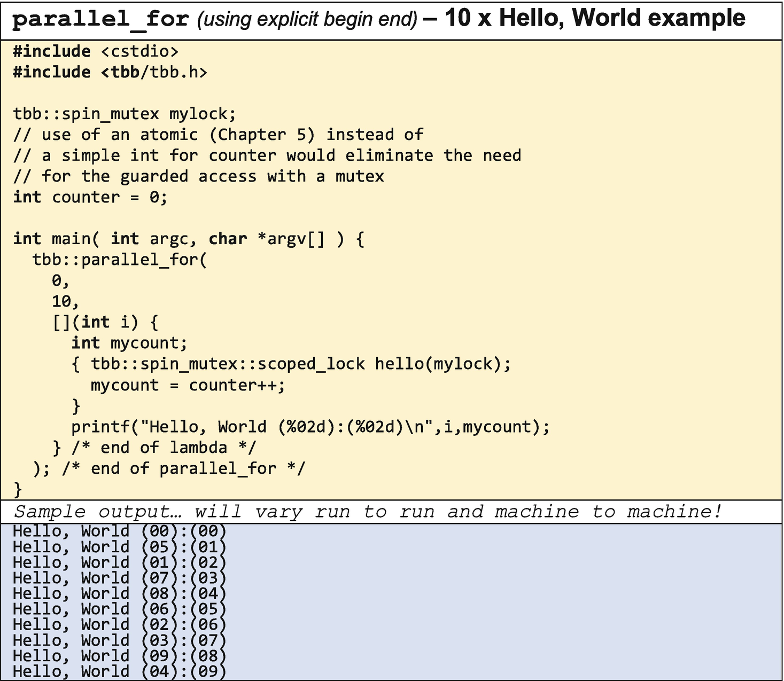784x681 pixels.
Task: Click the comment '/* end of lambda */'
Action: pos(164,448)
